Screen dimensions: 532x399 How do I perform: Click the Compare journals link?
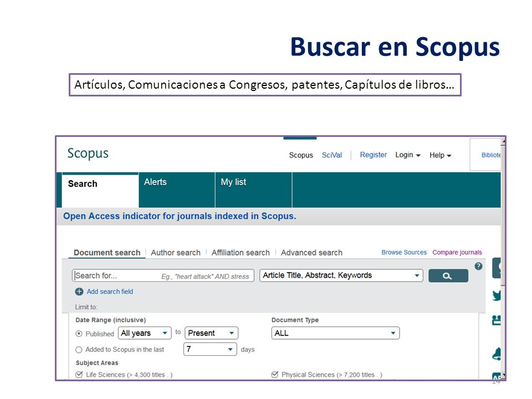coord(457,253)
